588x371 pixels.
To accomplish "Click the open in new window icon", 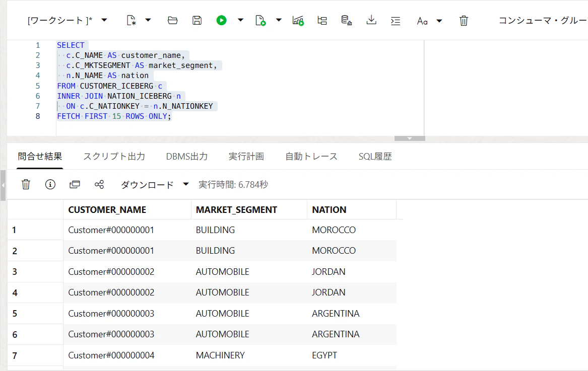I will tap(75, 184).
